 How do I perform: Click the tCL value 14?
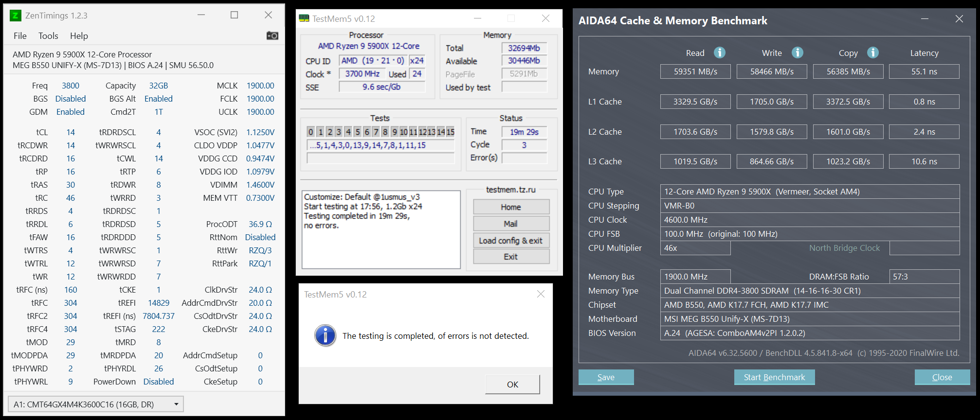point(71,132)
